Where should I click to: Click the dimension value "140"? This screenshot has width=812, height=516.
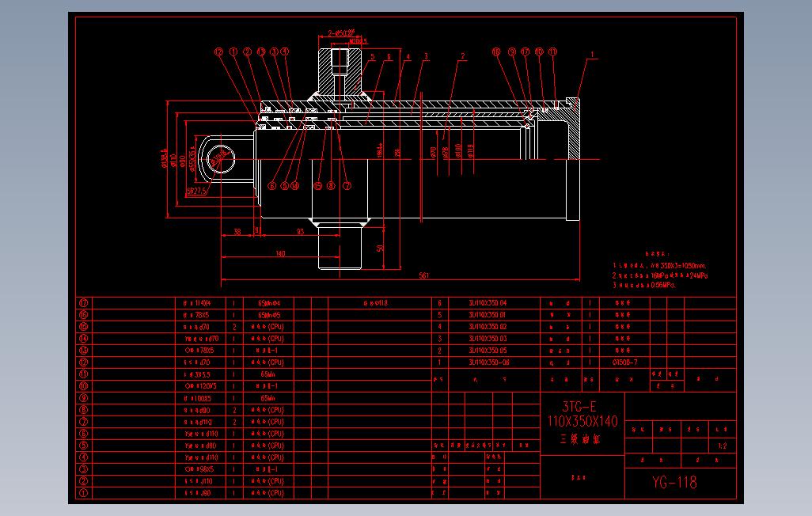click(280, 253)
